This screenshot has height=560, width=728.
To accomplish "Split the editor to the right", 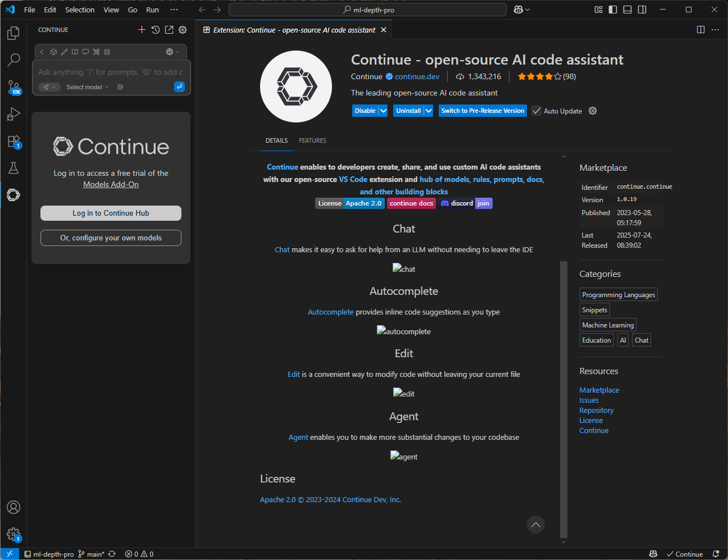I will [700, 30].
